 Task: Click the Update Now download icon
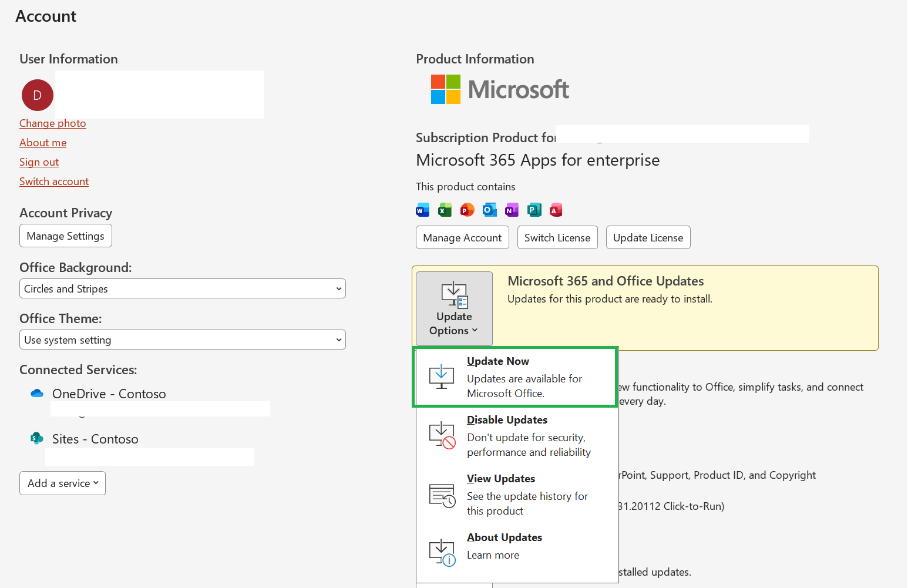coord(442,377)
